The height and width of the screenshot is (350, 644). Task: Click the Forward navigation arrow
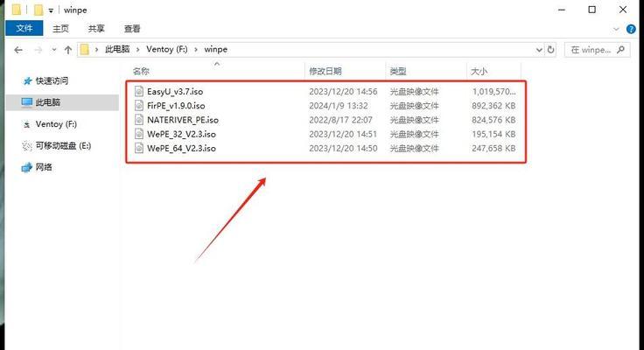(38, 50)
